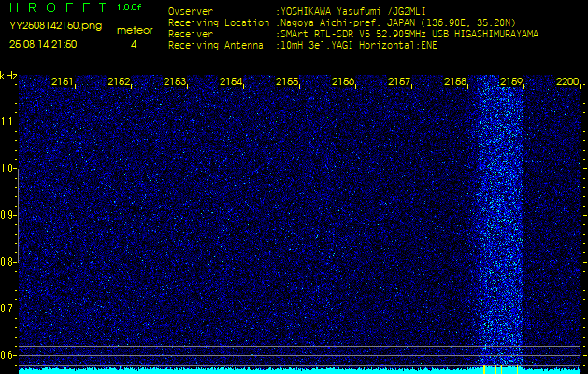Click the "meteor" count label
Screen dimensions: 588x374
(x=135, y=30)
